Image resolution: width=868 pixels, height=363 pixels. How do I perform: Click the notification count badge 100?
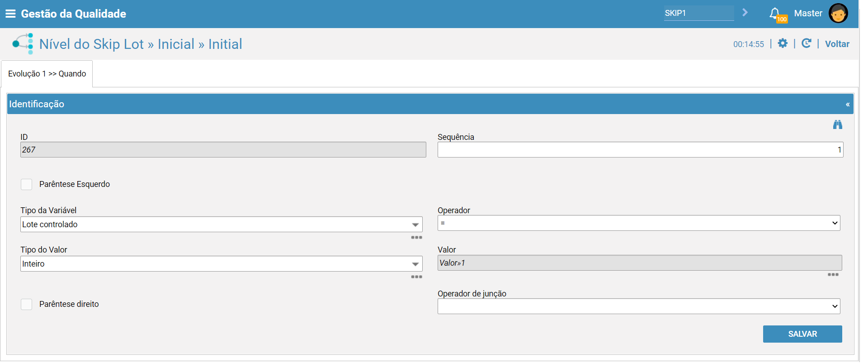click(782, 19)
